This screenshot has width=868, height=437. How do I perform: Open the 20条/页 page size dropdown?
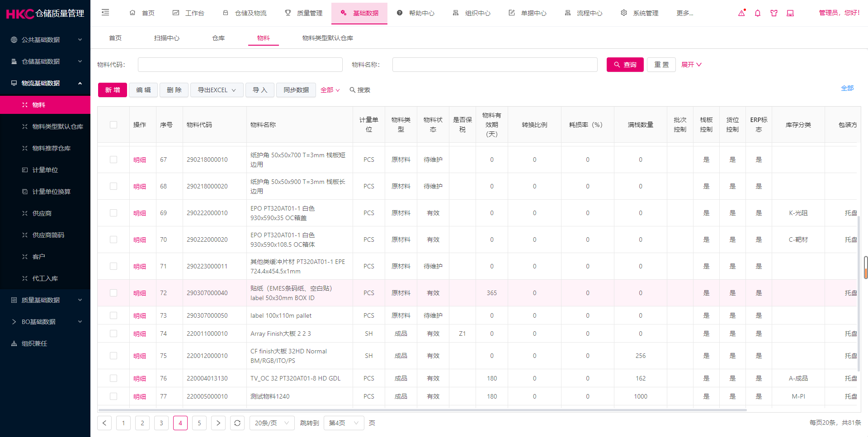[x=271, y=423]
